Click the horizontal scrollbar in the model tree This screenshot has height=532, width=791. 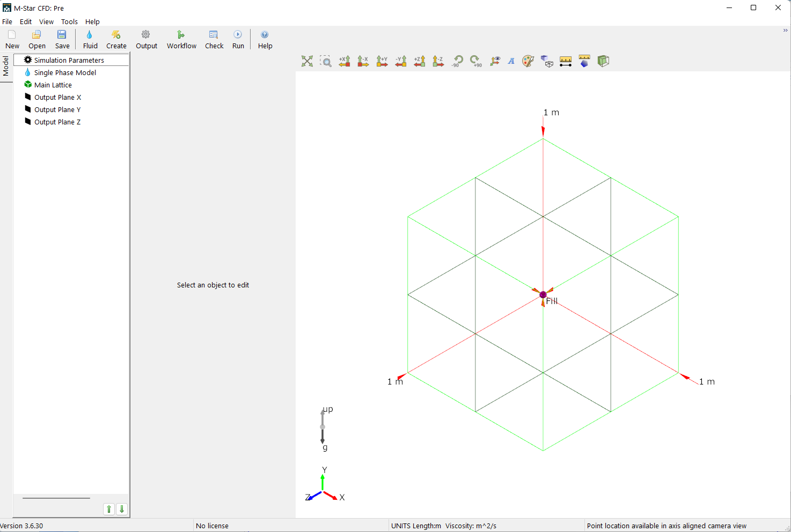56,498
